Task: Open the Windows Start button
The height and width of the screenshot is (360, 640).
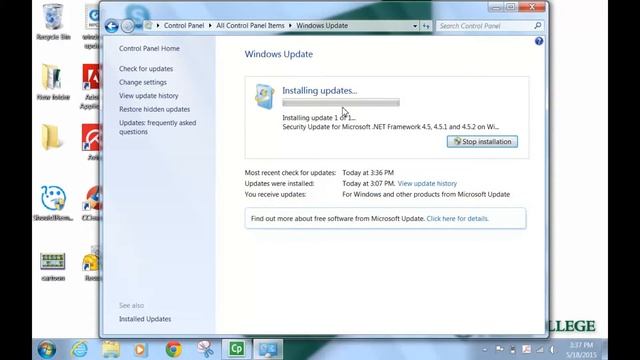Action: pos(47,350)
